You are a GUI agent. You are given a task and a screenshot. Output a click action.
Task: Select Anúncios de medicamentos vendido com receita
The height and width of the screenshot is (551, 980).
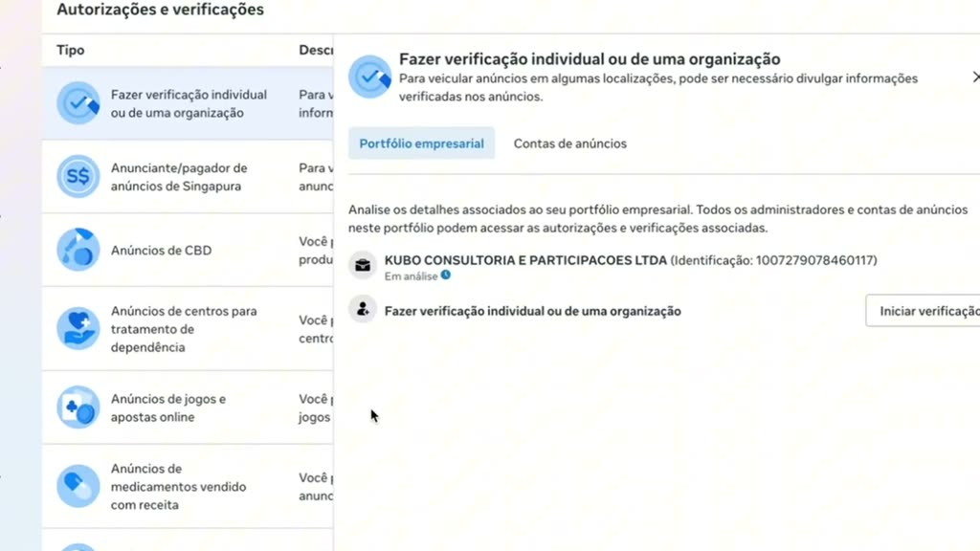point(188,486)
